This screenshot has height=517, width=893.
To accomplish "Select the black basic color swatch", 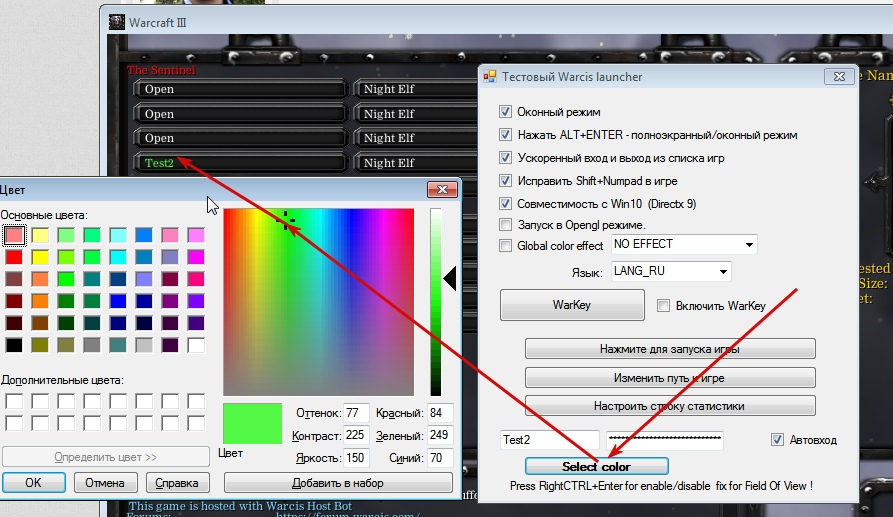I will pos(14,345).
